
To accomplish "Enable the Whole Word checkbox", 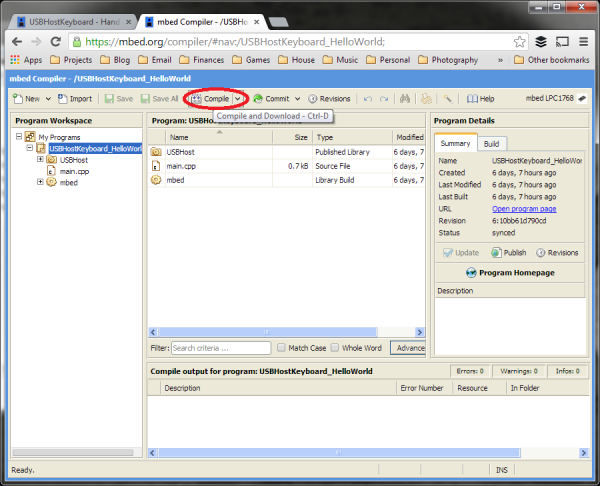I will (335, 347).
